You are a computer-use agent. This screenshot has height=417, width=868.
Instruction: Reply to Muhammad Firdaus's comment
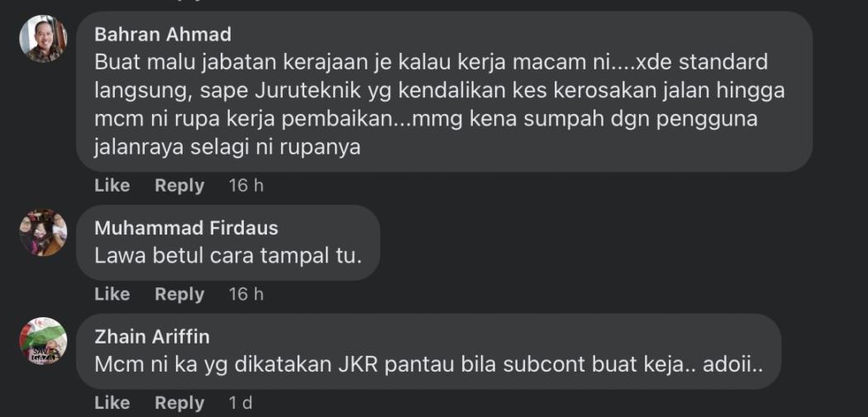point(179,294)
